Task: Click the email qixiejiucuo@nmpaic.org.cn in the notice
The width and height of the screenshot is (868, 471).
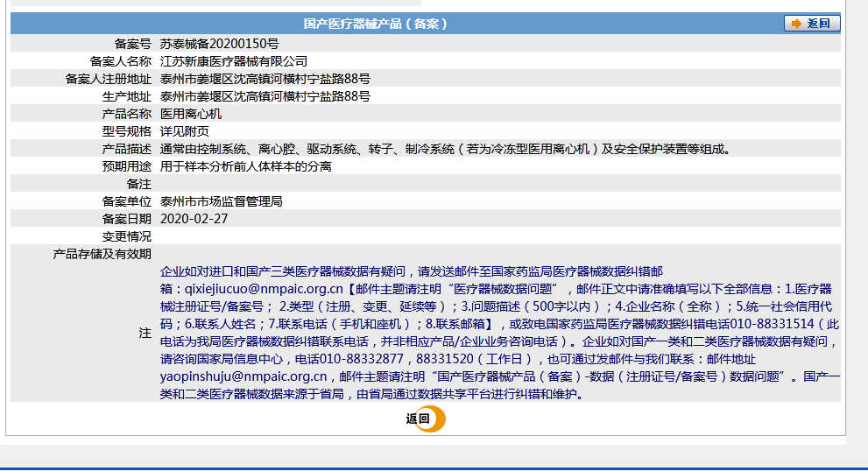Action: 264,289
